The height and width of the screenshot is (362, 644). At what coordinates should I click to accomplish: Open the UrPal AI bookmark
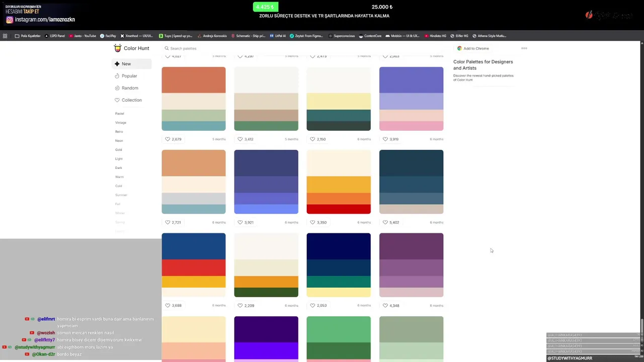[278, 36]
